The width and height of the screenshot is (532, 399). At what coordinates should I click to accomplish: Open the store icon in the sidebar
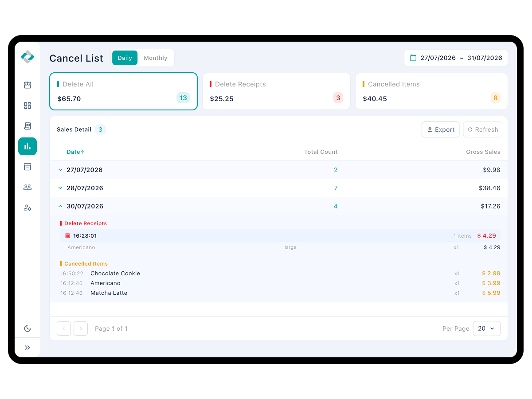27,85
